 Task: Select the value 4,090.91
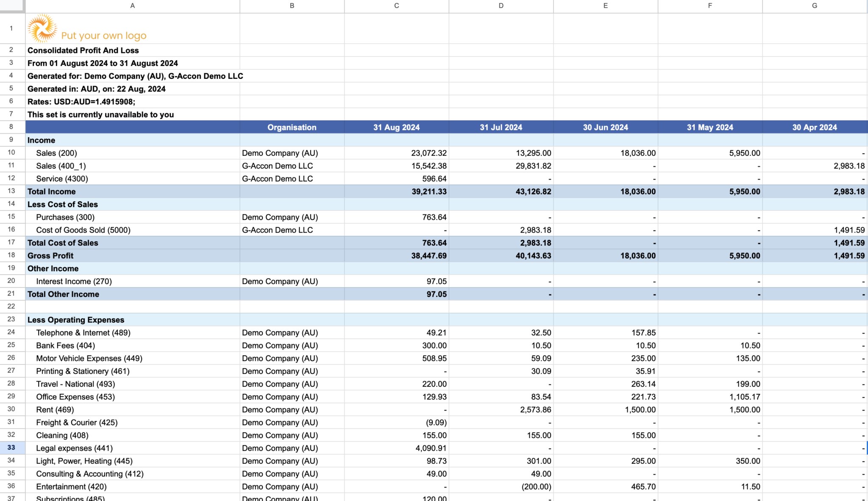coord(397,448)
